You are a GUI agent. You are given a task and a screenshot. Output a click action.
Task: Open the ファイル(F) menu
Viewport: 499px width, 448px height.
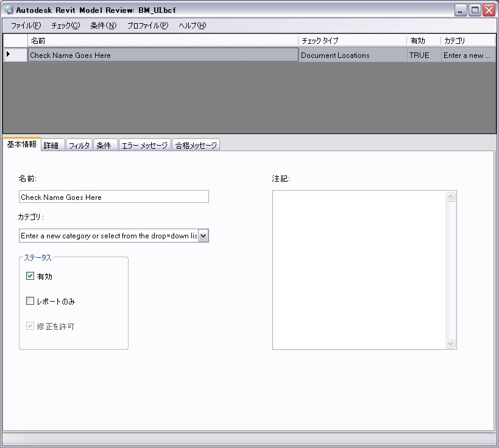pyautogui.click(x=26, y=26)
